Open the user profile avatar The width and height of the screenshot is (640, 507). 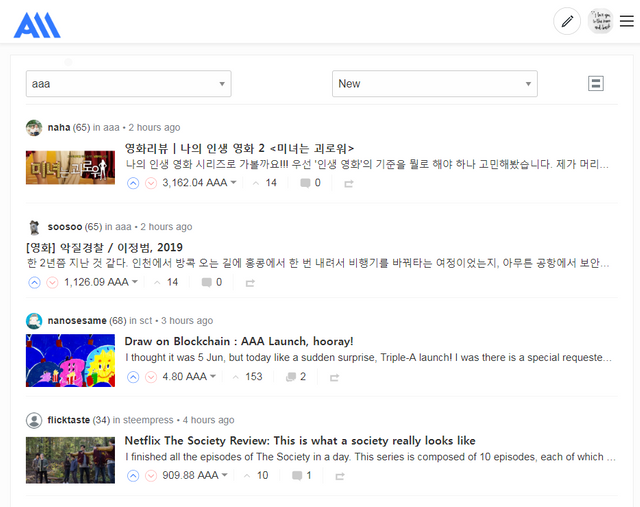[600, 21]
